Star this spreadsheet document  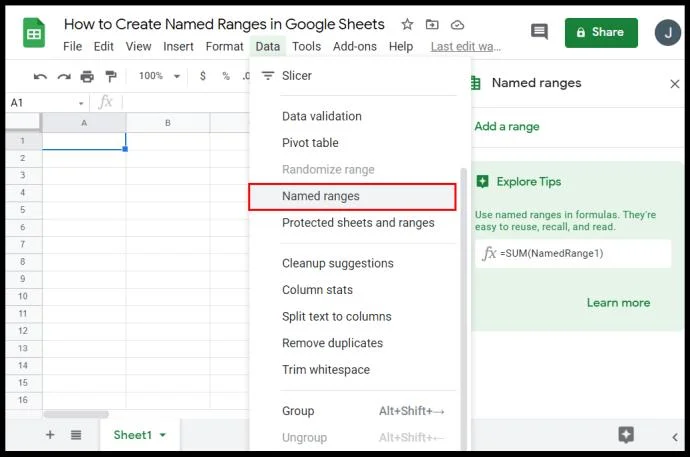[407, 24]
